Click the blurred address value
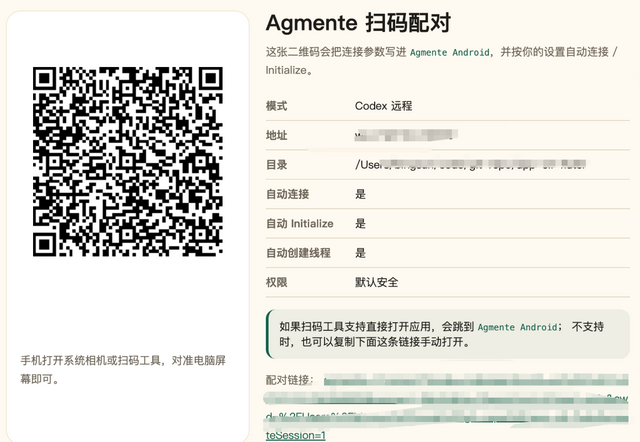This screenshot has width=640, height=442. tap(406, 135)
